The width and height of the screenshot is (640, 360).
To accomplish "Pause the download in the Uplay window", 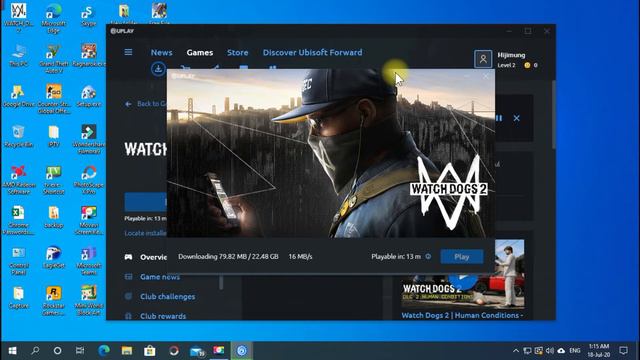I will point(499,118).
